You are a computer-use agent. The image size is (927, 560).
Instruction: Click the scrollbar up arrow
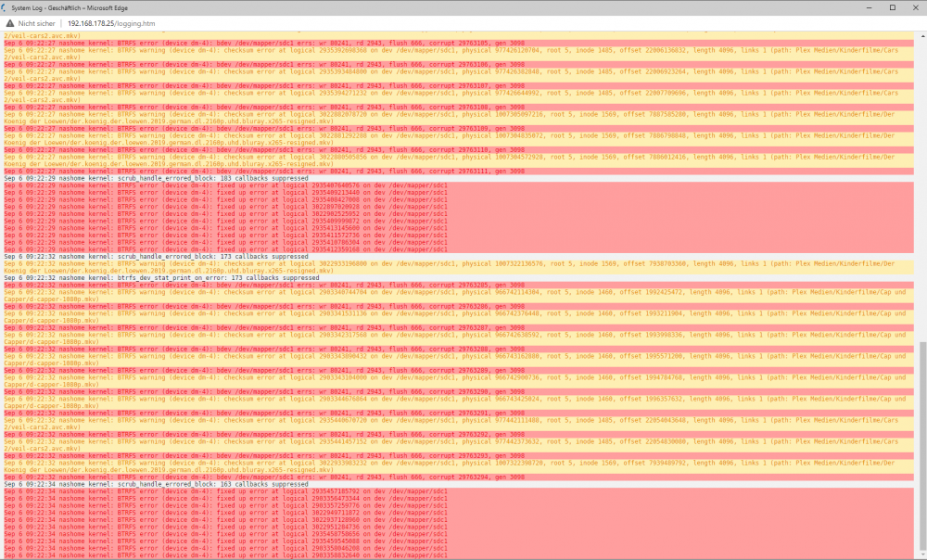[923, 35]
